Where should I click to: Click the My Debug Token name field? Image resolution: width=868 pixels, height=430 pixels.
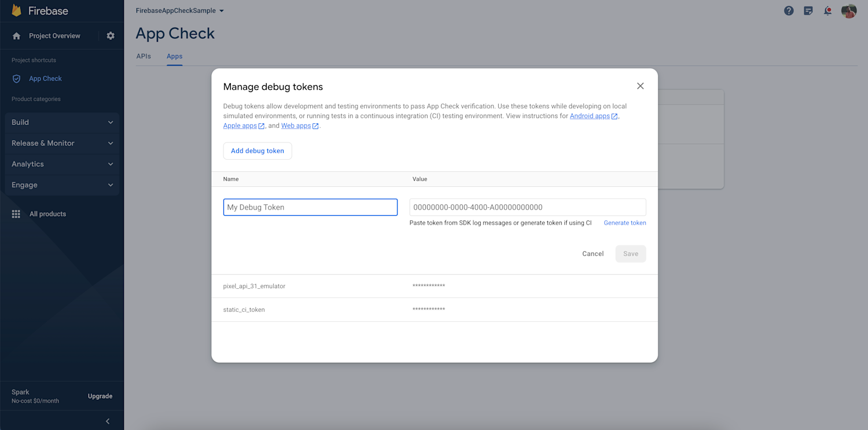[310, 207]
